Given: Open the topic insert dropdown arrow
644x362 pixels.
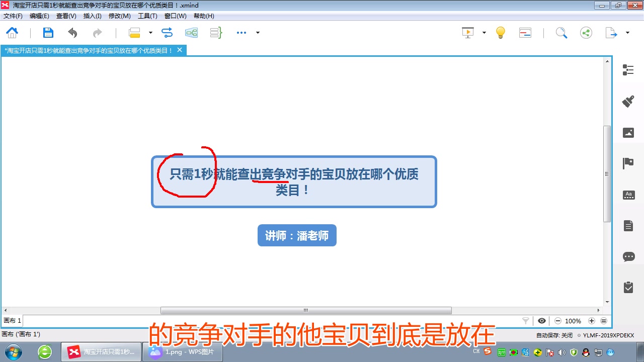Looking at the screenshot, I should 150,33.
